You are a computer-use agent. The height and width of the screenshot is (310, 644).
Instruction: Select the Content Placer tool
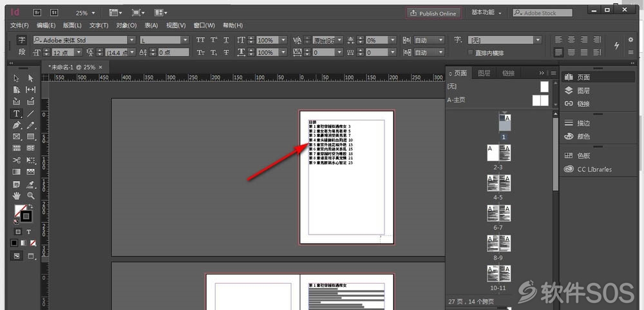click(30, 102)
